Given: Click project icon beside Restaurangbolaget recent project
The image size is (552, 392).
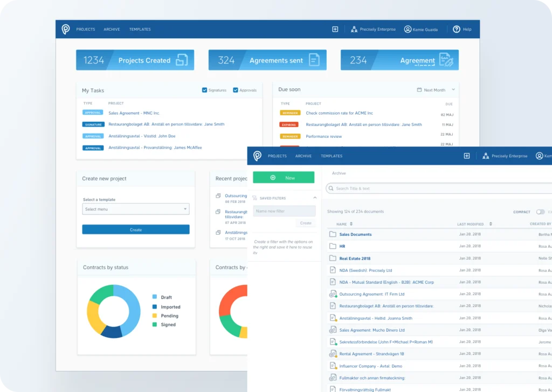Looking at the screenshot, I should 218,212.
